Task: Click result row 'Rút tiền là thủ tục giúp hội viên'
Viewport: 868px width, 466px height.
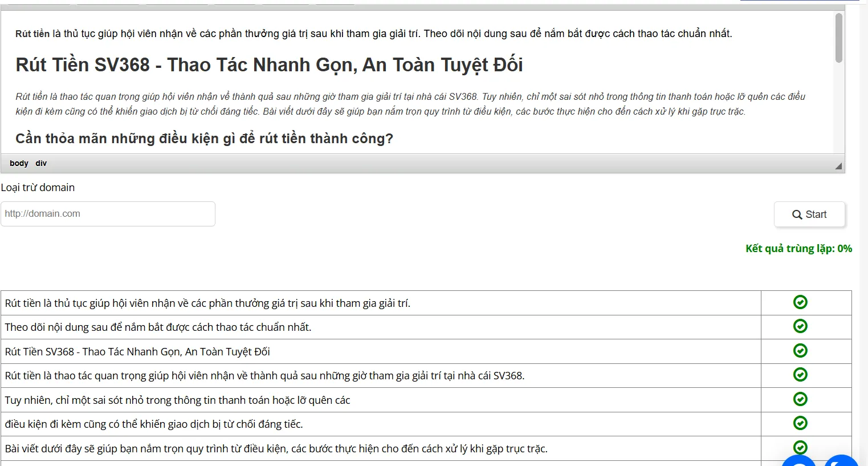Action: click(x=381, y=303)
